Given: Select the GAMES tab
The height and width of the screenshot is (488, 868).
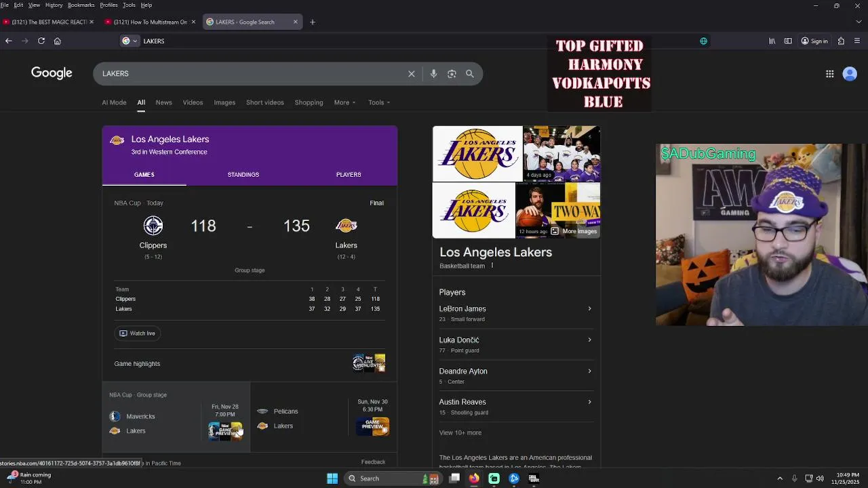Looking at the screenshot, I should pos(144,175).
